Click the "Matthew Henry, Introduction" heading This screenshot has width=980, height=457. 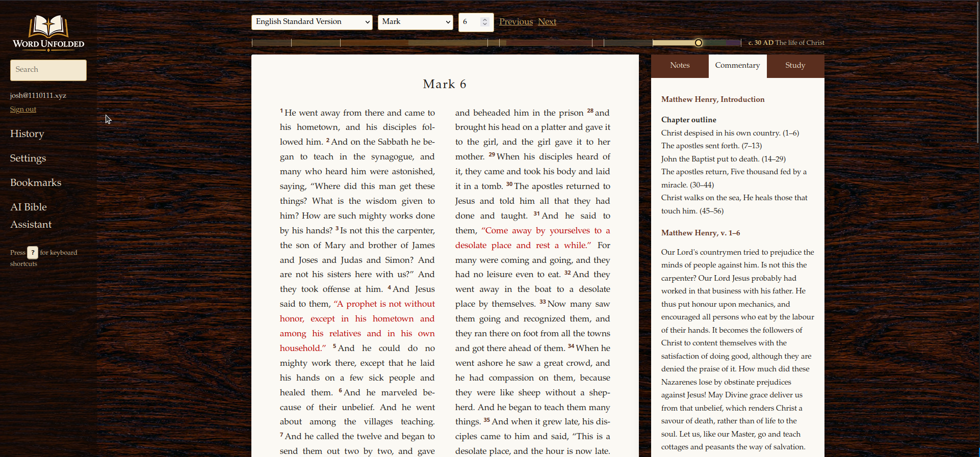click(x=713, y=99)
